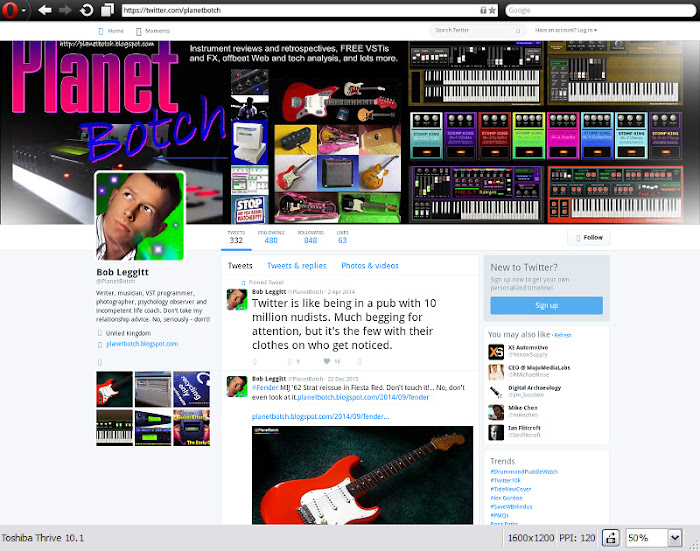Open the red Opera menu button

[11, 10]
